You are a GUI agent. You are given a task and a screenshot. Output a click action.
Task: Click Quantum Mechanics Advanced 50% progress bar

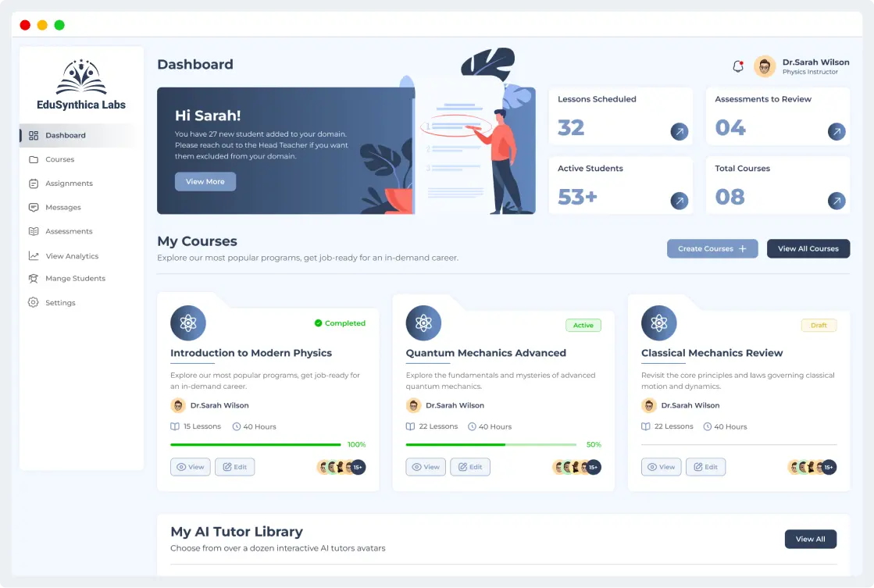click(x=491, y=444)
